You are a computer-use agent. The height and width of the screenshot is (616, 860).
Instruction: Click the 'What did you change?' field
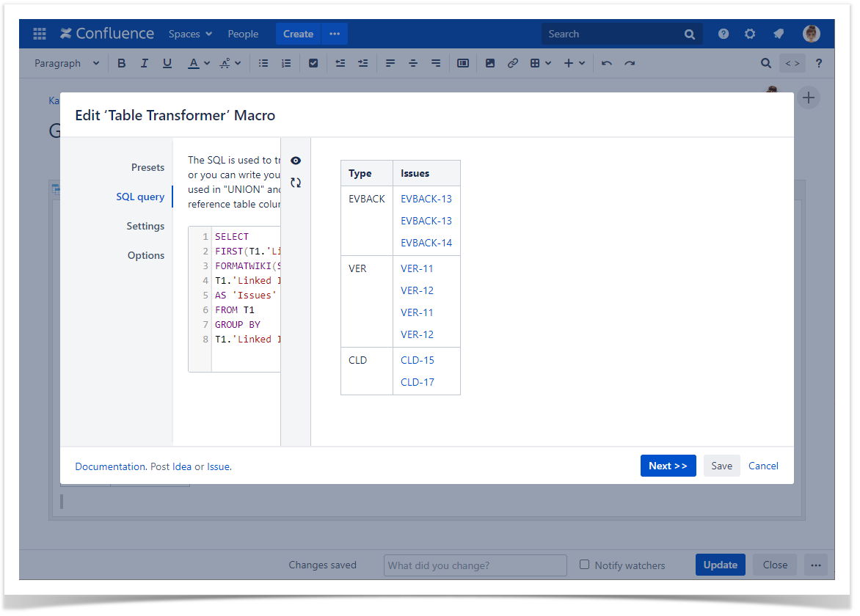(475, 565)
